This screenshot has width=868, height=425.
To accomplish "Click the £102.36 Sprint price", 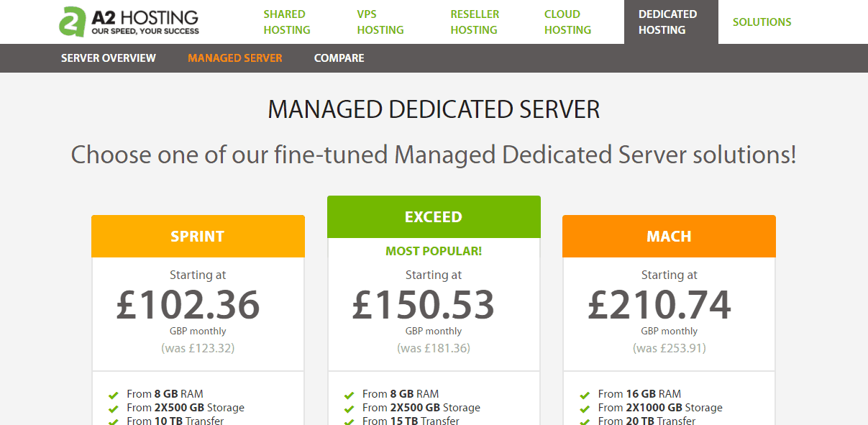I will click(x=188, y=305).
